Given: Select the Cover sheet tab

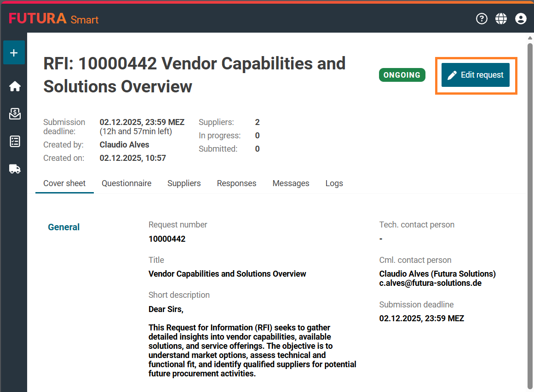Looking at the screenshot, I should (x=64, y=183).
